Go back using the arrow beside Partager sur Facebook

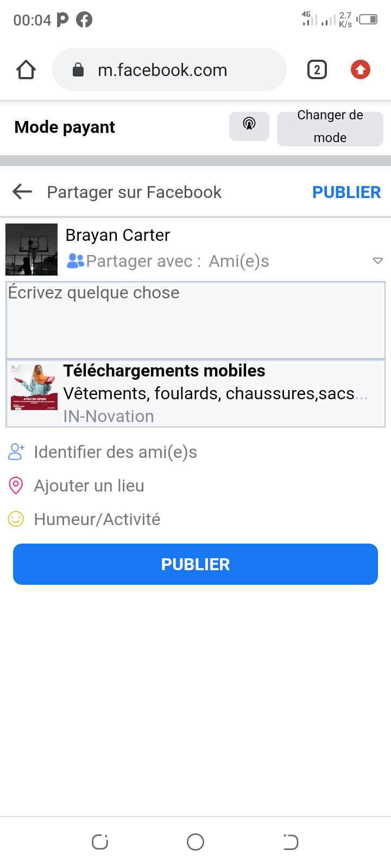coord(22,192)
